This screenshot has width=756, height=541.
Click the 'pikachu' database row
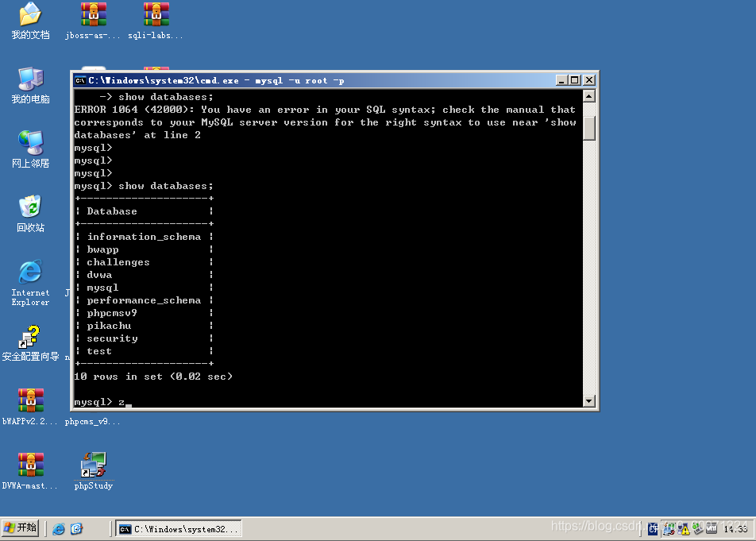click(x=144, y=326)
